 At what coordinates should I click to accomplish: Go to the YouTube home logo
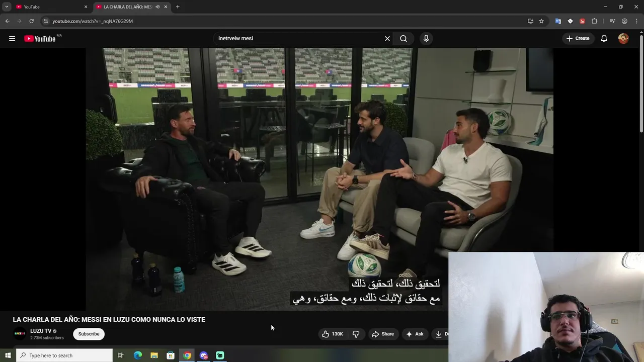click(40, 39)
